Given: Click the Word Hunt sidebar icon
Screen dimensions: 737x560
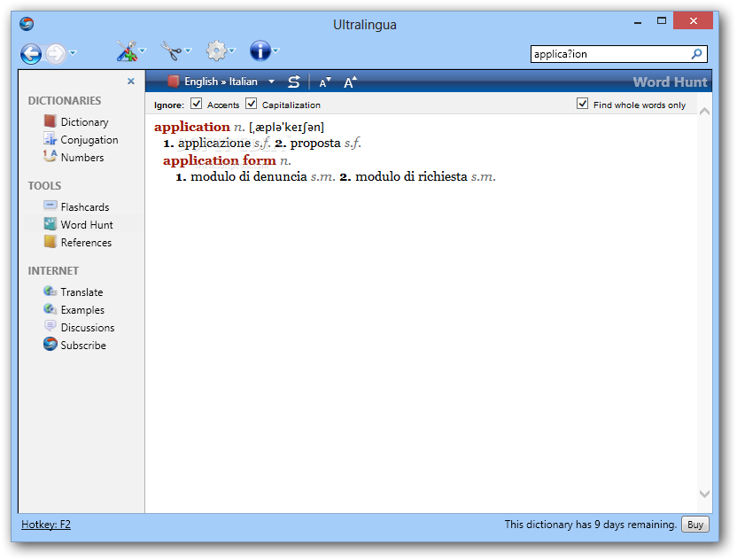Looking at the screenshot, I should click(x=50, y=223).
